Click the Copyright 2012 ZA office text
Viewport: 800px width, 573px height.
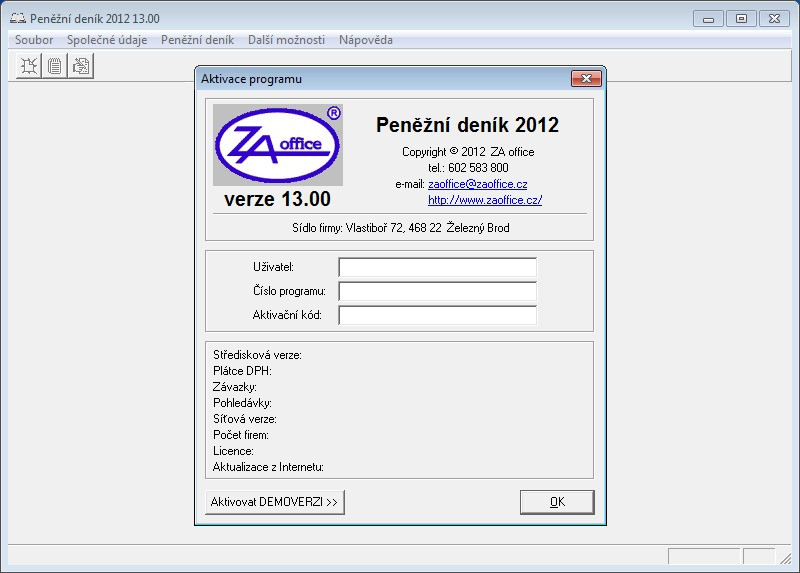pyautogui.click(x=468, y=152)
